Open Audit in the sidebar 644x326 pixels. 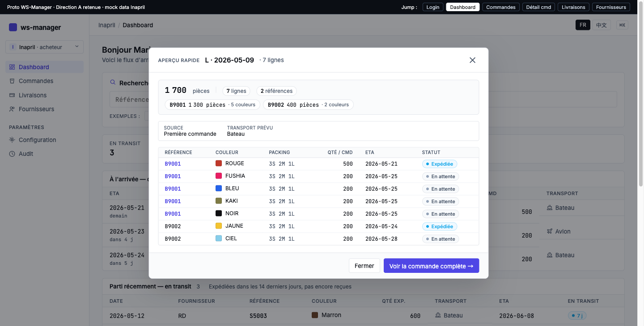click(44, 154)
